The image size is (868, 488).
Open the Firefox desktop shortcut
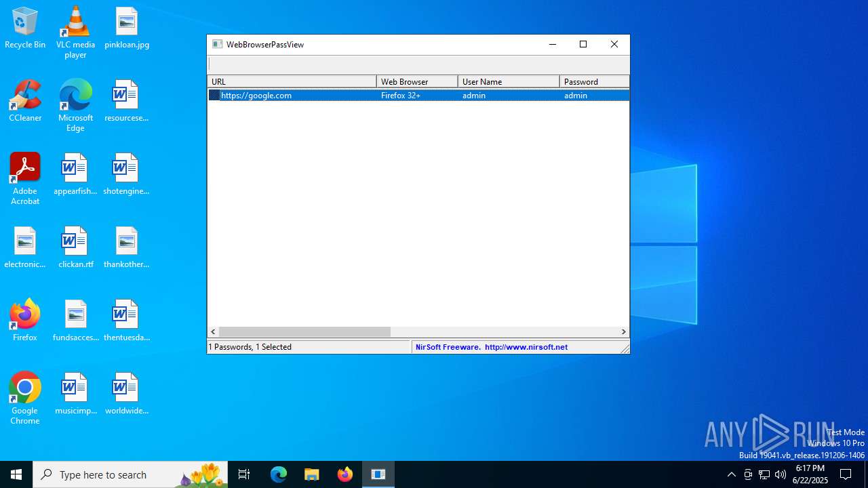point(25,321)
